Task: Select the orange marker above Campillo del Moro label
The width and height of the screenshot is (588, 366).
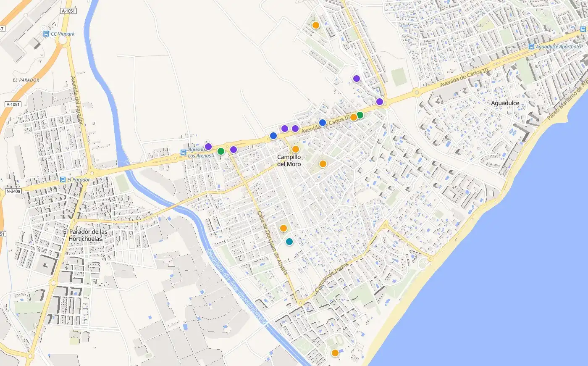Action: [296, 149]
